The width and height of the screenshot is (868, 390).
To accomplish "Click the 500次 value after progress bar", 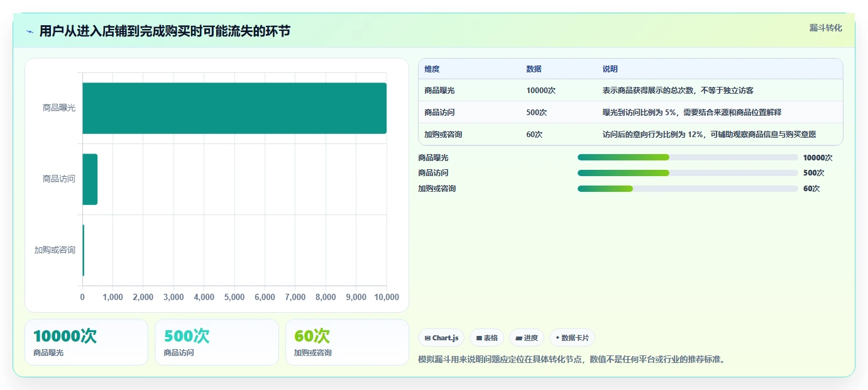I will tap(813, 173).
